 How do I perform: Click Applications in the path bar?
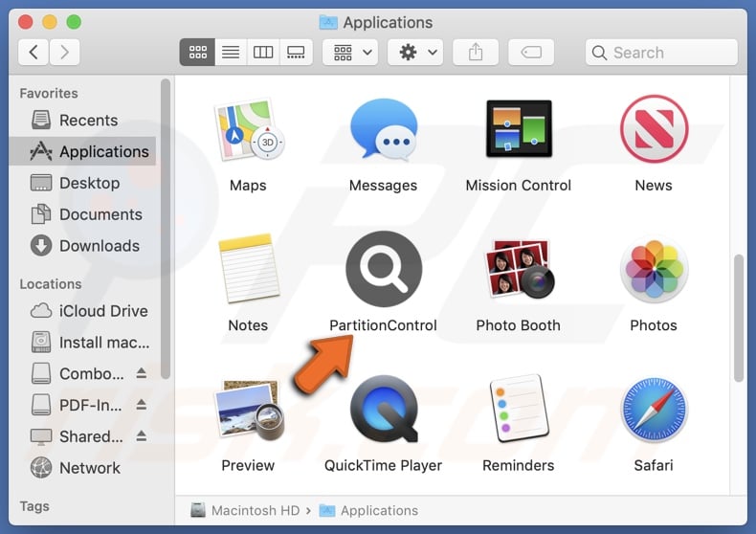(368, 510)
